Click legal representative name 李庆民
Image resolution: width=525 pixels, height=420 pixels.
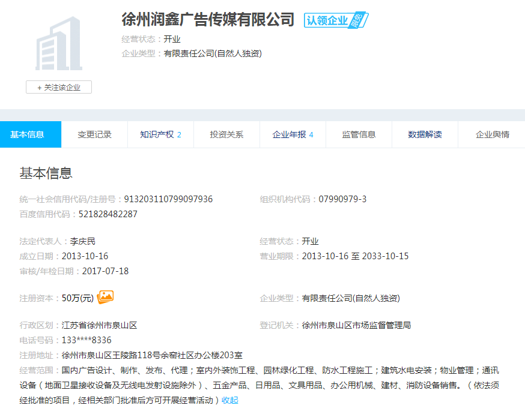[83, 241]
